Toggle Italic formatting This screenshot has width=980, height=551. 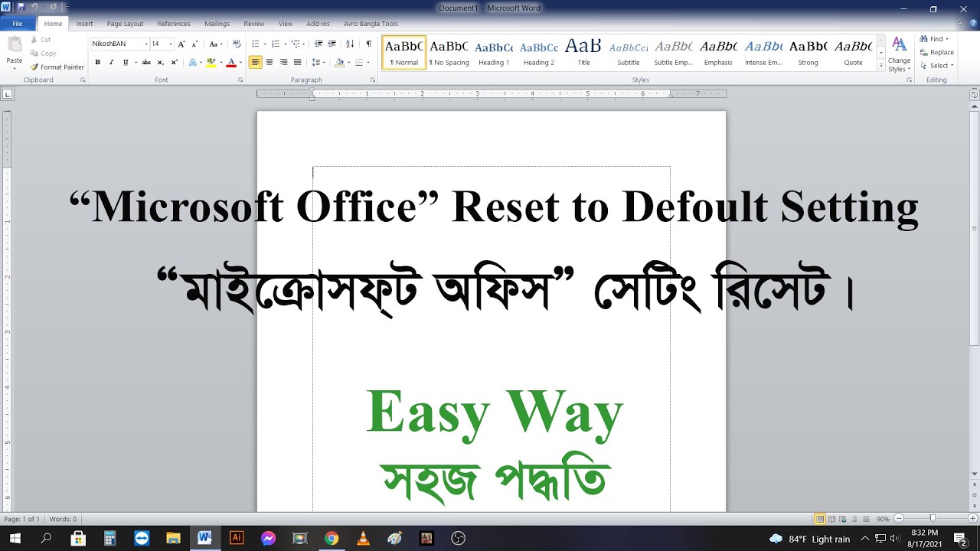[111, 63]
